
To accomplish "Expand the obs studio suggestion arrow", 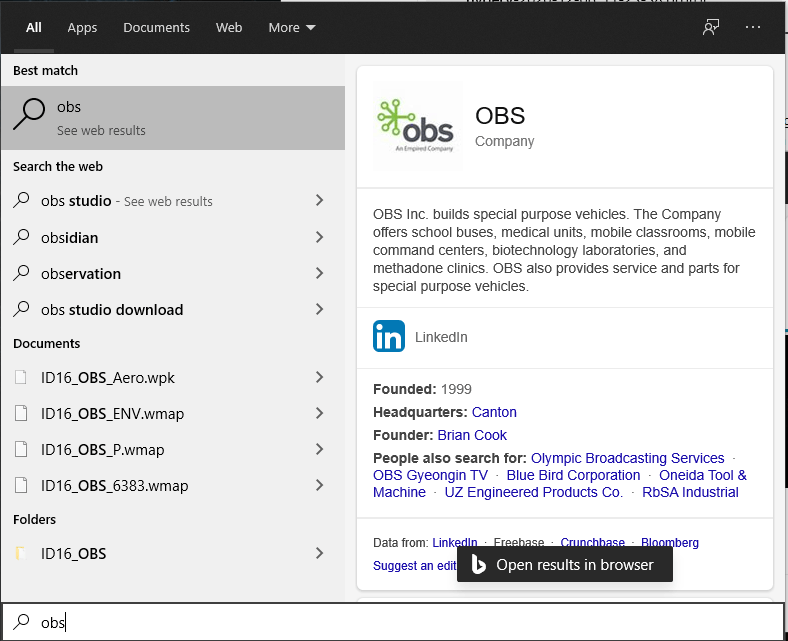I will (x=319, y=201).
